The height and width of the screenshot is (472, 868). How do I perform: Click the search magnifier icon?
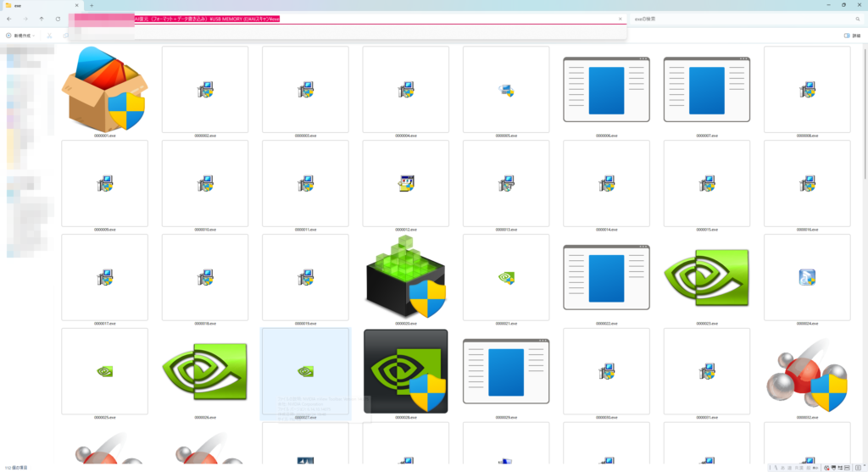[858, 19]
